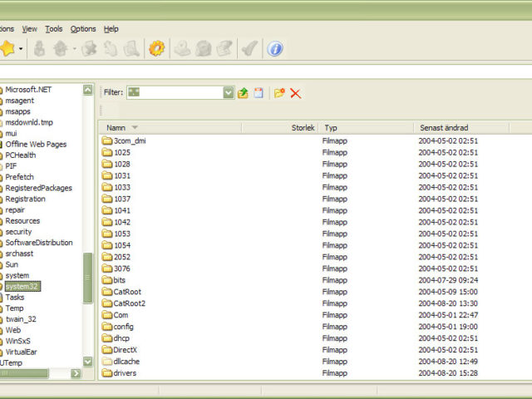Open the Help menu

[x=111, y=29]
